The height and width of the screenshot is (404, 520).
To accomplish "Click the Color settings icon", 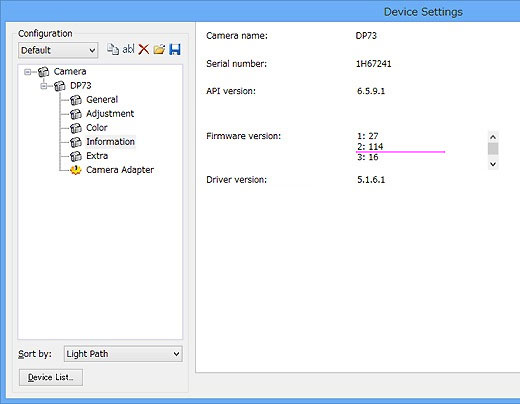I will (76, 128).
